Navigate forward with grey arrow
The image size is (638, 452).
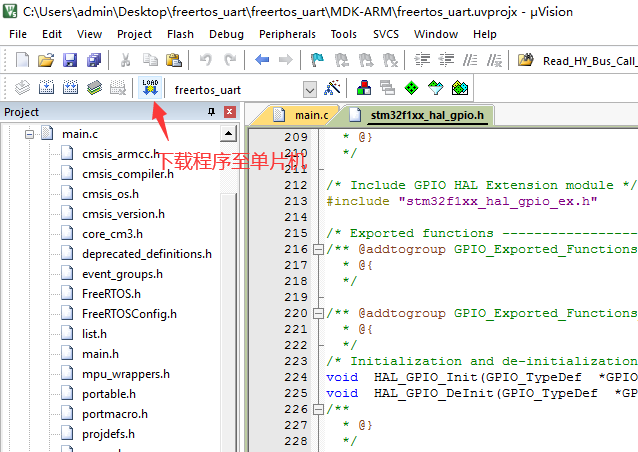click(286, 60)
